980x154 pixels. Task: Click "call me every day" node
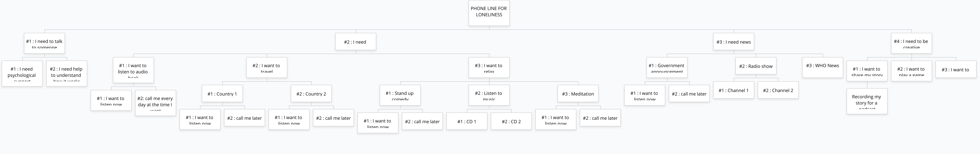(x=156, y=103)
